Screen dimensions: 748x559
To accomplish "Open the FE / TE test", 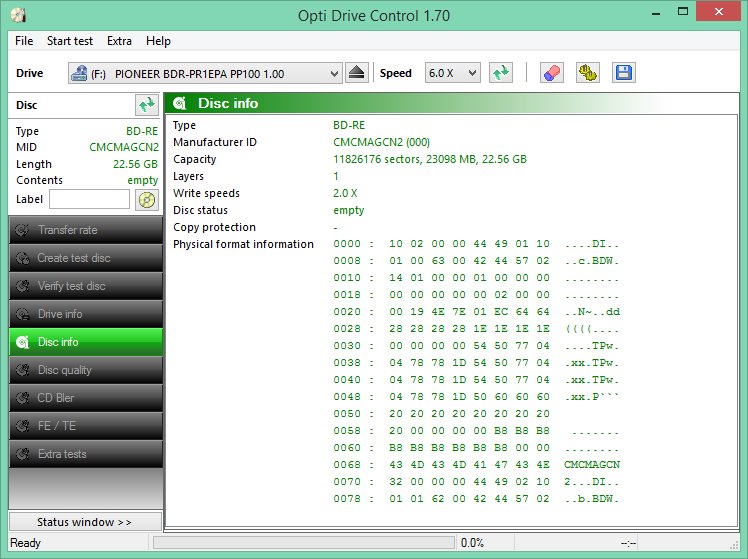I will point(86,426).
